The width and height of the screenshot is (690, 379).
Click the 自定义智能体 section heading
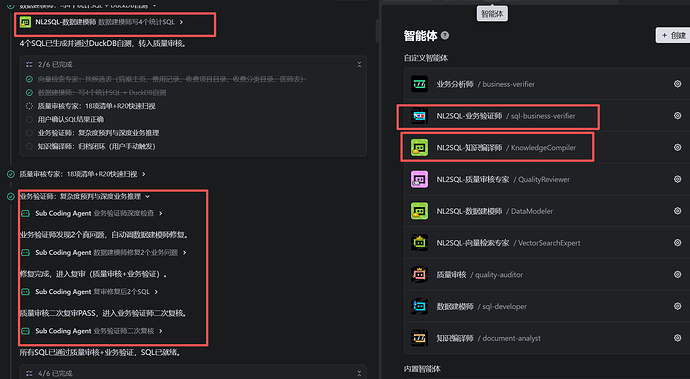click(x=426, y=58)
